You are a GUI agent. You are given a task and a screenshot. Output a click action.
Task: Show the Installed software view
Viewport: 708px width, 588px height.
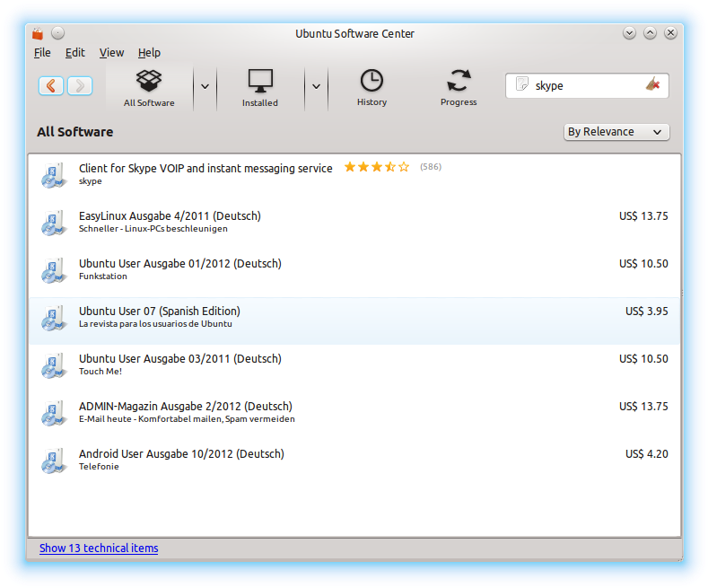(x=259, y=87)
